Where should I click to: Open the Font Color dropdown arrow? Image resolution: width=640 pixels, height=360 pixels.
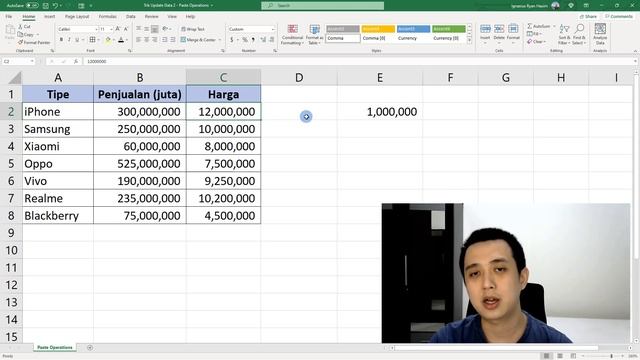[x=127, y=40]
